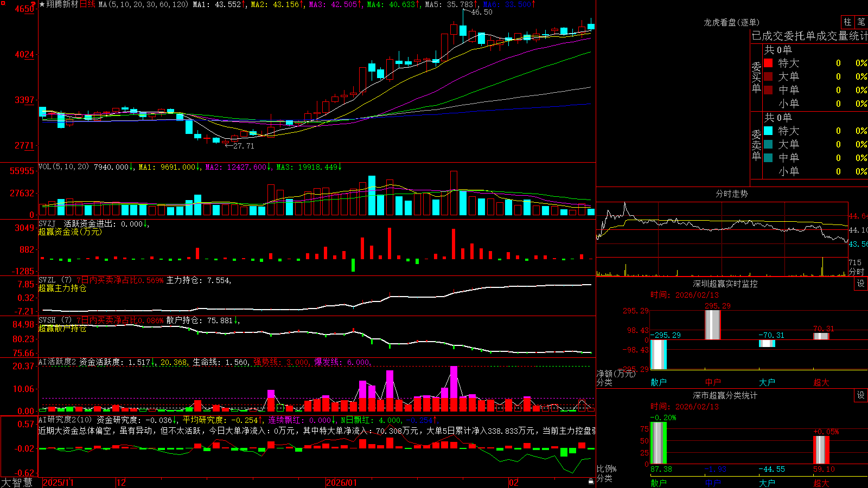Click the SVZJ indicator name
The width and height of the screenshot is (868, 488).
(x=47, y=223)
